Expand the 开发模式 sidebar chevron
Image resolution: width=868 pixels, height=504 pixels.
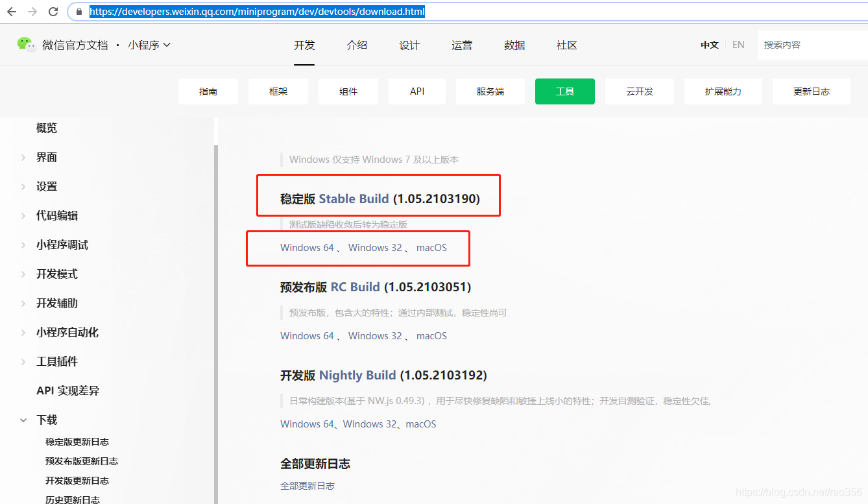(x=23, y=274)
